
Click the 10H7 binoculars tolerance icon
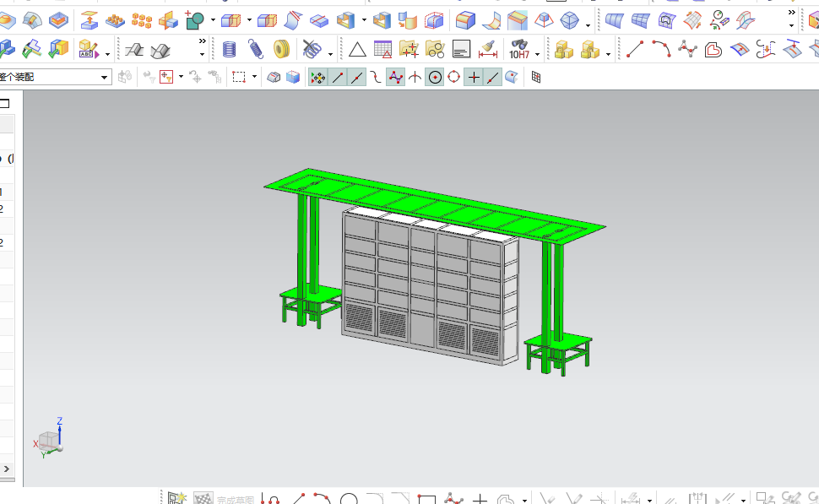(519, 49)
